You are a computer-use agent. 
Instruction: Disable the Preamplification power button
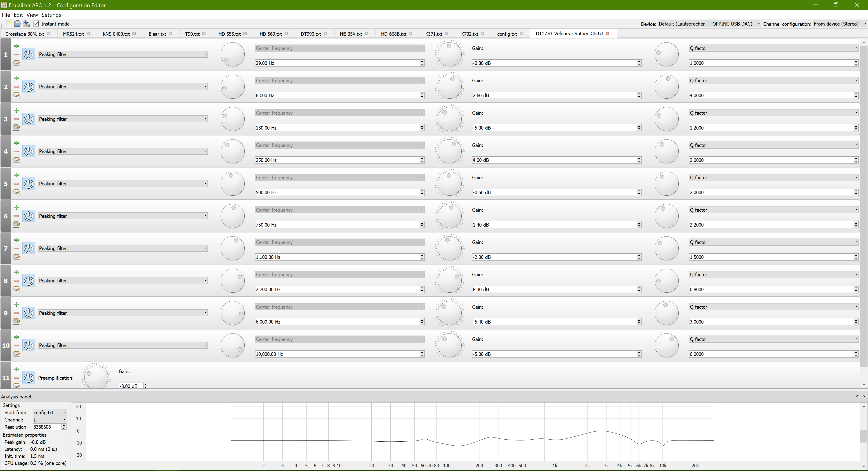click(x=29, y=378)
